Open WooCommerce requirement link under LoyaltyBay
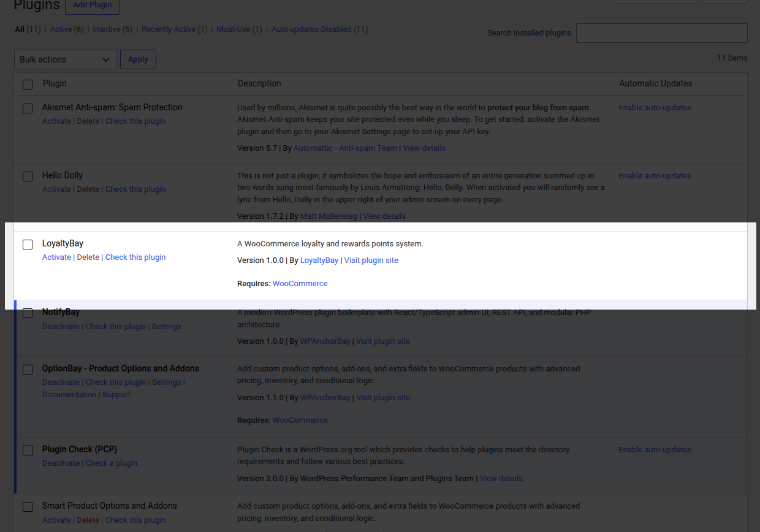The image size is (760, 532). [300, 284]
